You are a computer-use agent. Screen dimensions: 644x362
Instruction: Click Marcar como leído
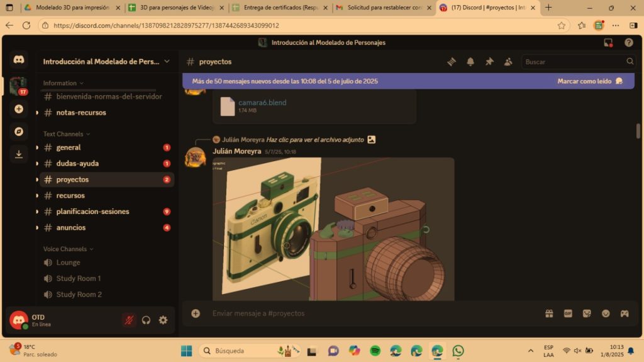[584, 81]
